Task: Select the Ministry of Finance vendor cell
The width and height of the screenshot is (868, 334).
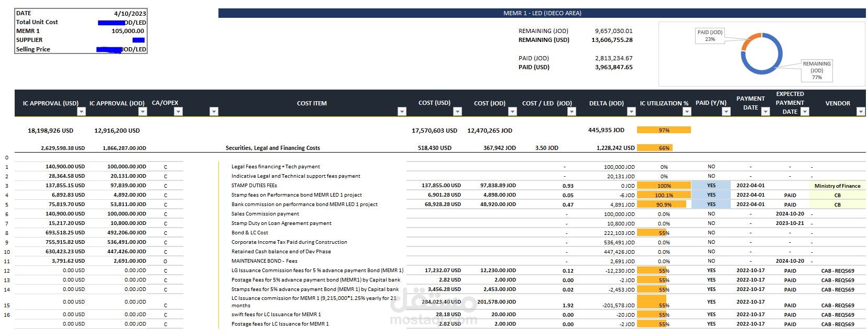Action: [x=837, y=186]
